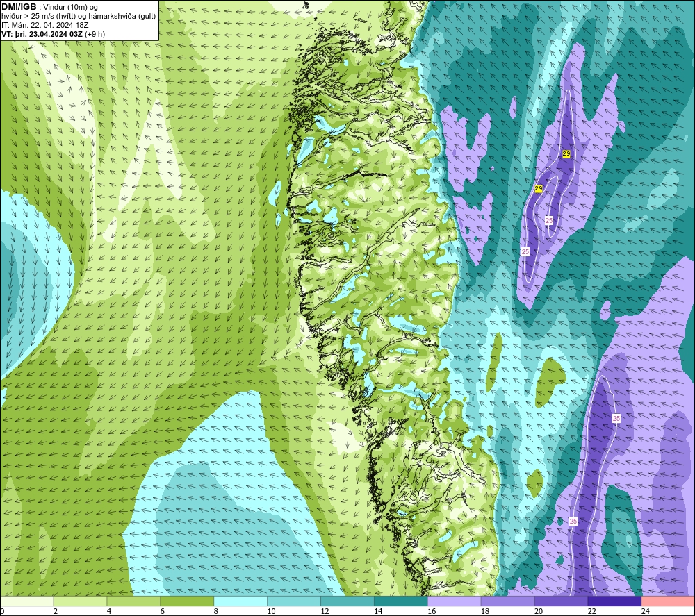Click the 'IT: Mán. 22. 04. 2024 18Z' line
Image resolution: width=695 pixels, height=616 pixels.
tap(44, 25)
